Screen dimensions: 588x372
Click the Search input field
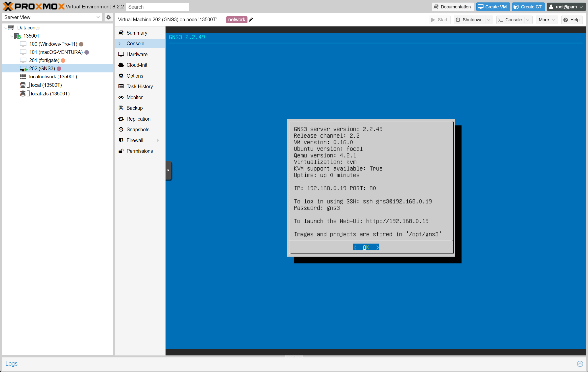tap(157, 7)
